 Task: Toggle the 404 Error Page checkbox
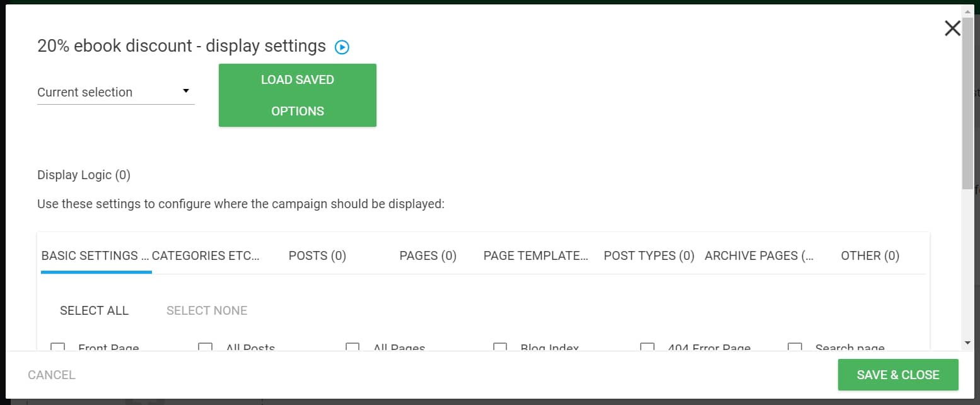click(x=647, y=347)
